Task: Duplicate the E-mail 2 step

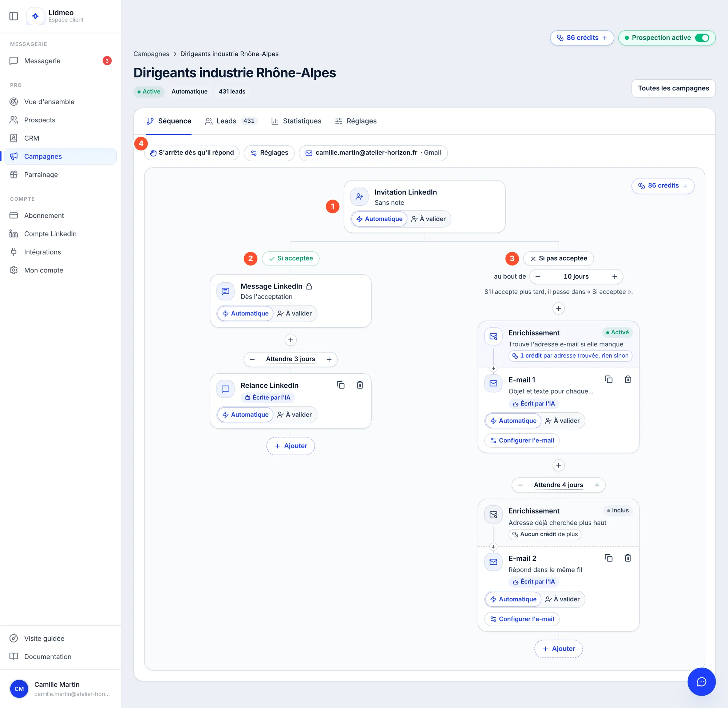Action: [608, 558]
